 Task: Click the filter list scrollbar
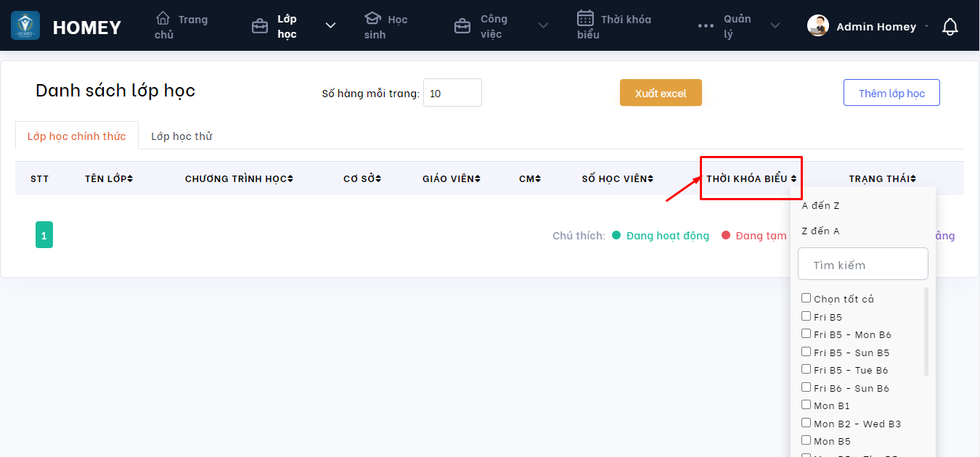(926, 332)
